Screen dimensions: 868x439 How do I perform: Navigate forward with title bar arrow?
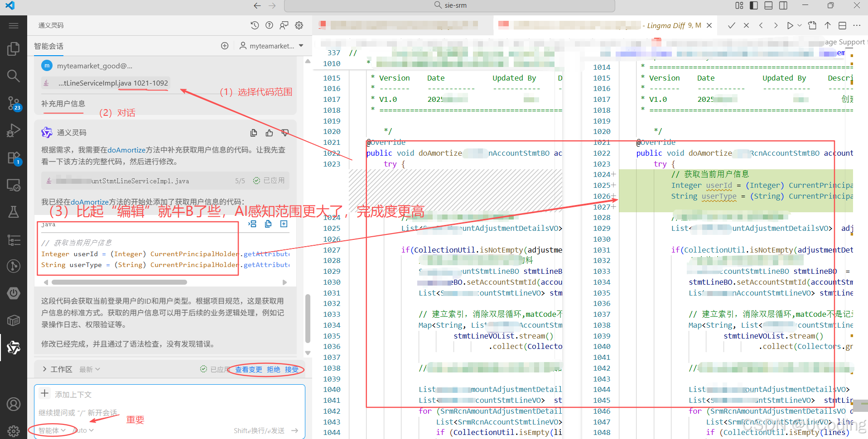272,5
